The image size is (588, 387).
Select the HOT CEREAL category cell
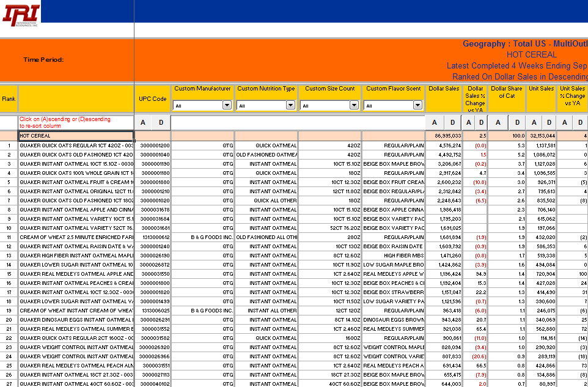click(76, 136)
